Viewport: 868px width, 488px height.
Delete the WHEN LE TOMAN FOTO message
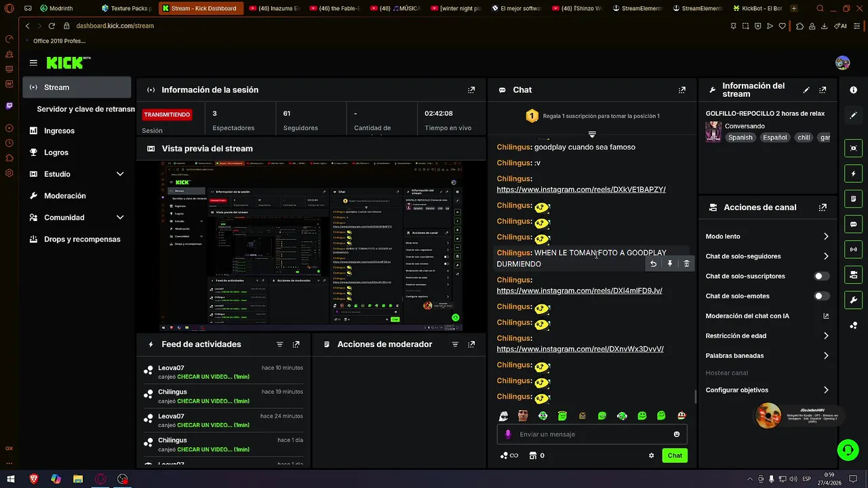[686, 264]
